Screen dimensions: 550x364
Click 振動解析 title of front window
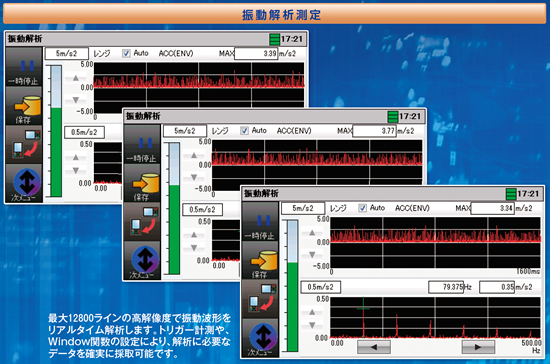coord(261,193)
